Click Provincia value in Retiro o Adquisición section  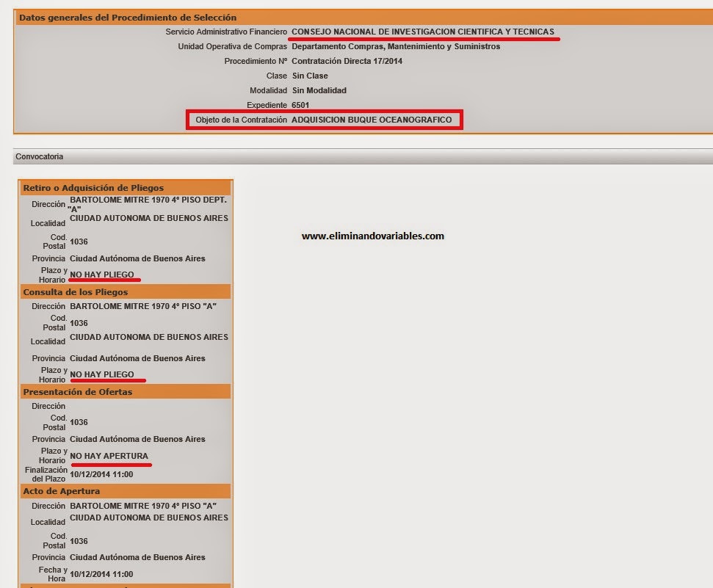tap(137, 258)
